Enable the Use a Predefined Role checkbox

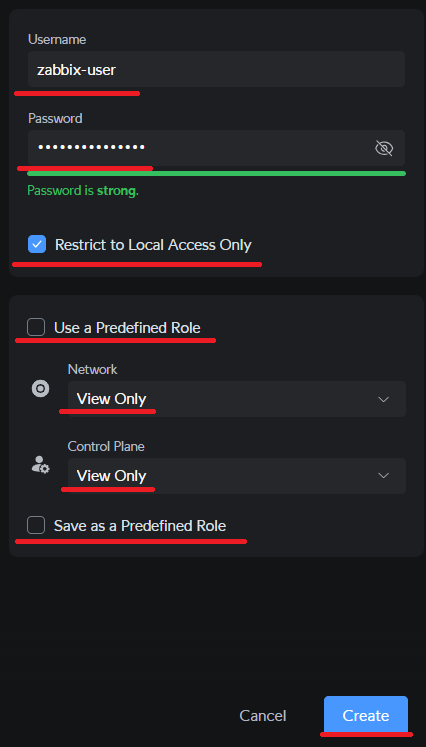[36, 327]
